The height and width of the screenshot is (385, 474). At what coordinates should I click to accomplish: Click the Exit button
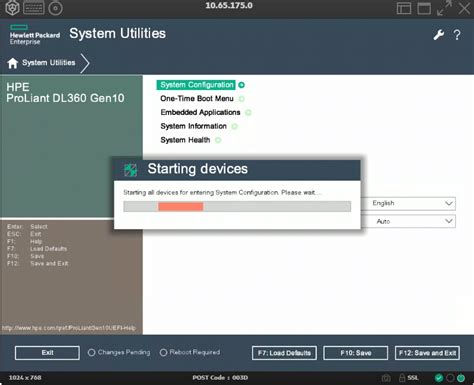click(x=47, y=353)
